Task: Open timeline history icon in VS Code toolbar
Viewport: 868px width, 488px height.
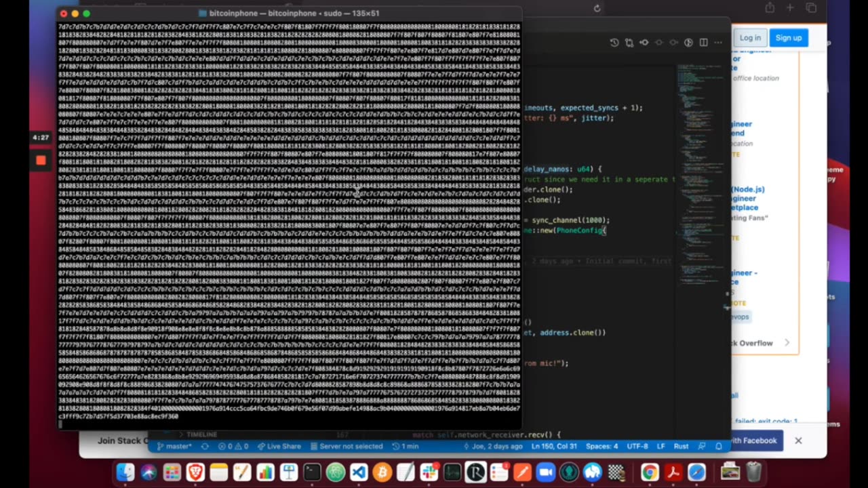Action: tap(614, 43)
